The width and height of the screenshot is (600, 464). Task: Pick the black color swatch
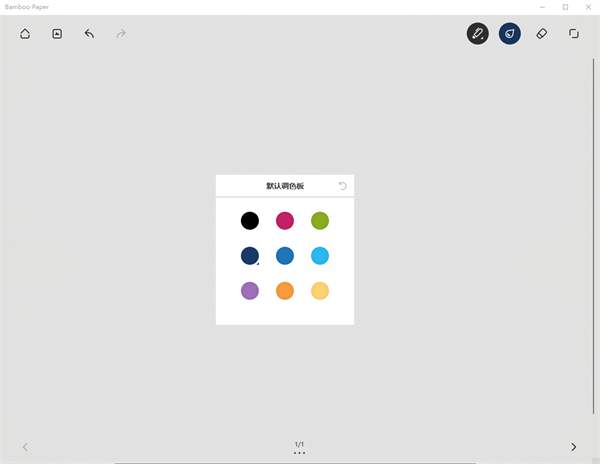pyautogui.click(x=250, y=221)
